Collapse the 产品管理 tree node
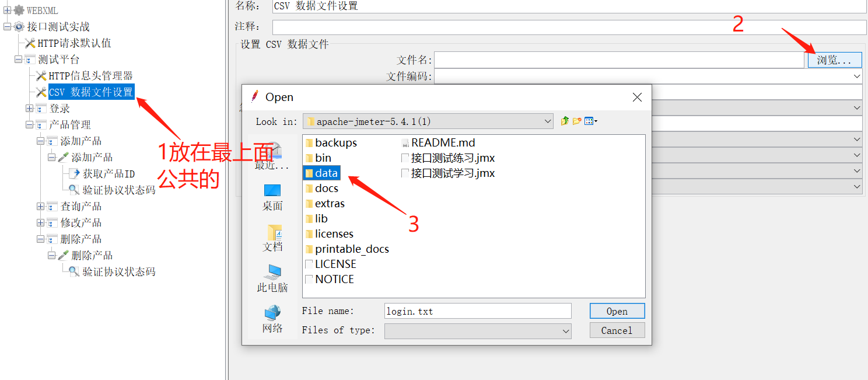This screenshot has width=868, height=380. click(x=29, y=125)
